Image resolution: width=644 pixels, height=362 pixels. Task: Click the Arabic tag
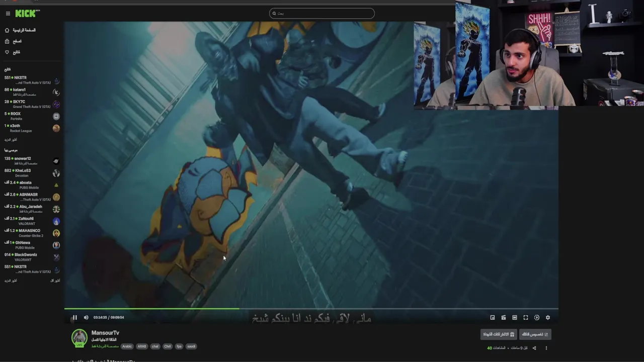click(x=127, y=346)
